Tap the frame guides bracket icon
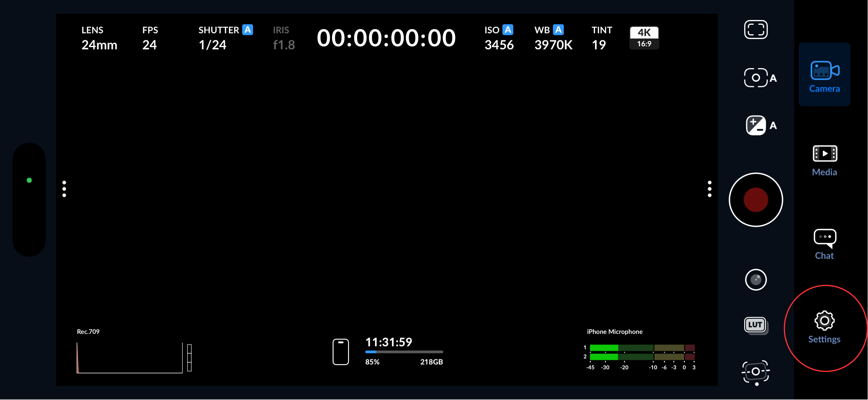 tap(755, 30)
